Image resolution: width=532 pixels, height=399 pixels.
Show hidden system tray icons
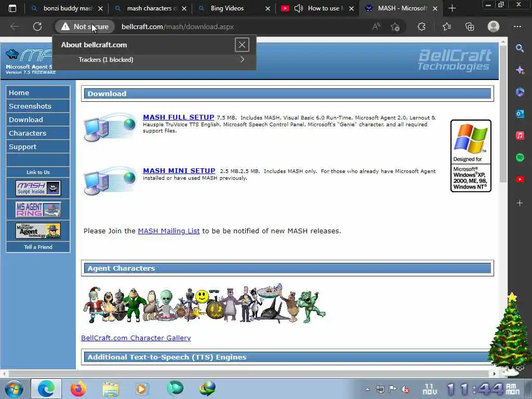(x=367, y=389)
